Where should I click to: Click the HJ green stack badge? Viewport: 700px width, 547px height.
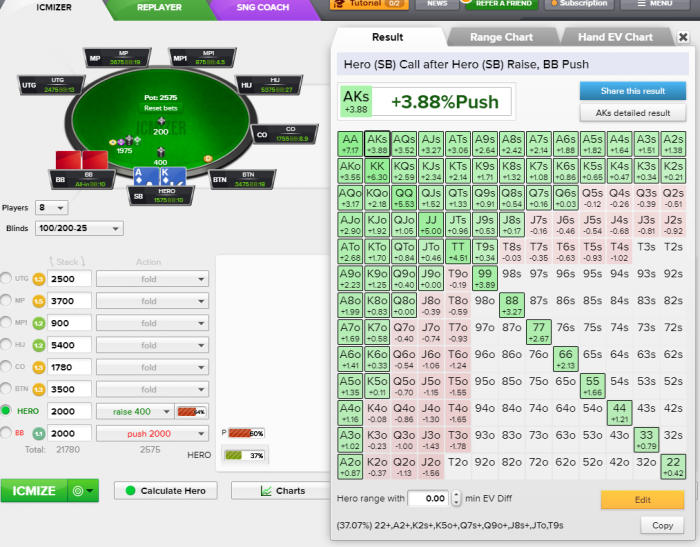click(39, 345)
